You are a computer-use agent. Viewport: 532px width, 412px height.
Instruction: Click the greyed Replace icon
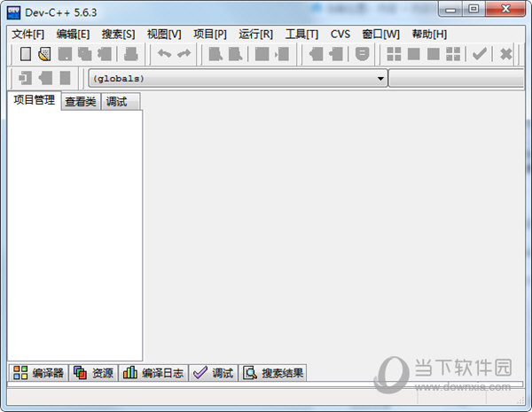(x=236, y=54)
